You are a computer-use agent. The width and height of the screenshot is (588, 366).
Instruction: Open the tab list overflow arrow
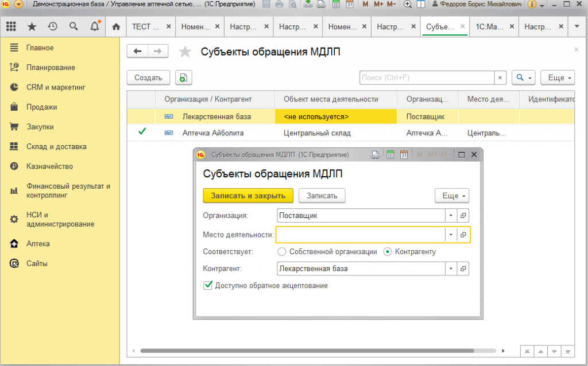[x=577, y=26]
